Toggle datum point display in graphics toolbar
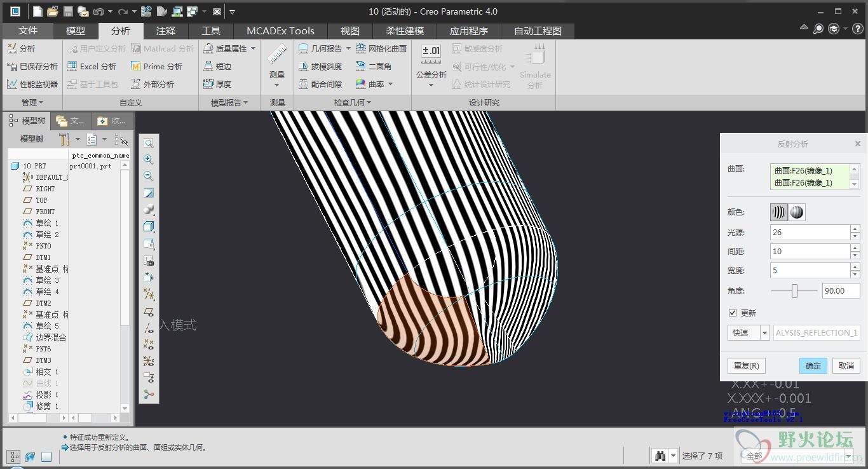Viewport: 868px width, 469px height. click(149, 344)
